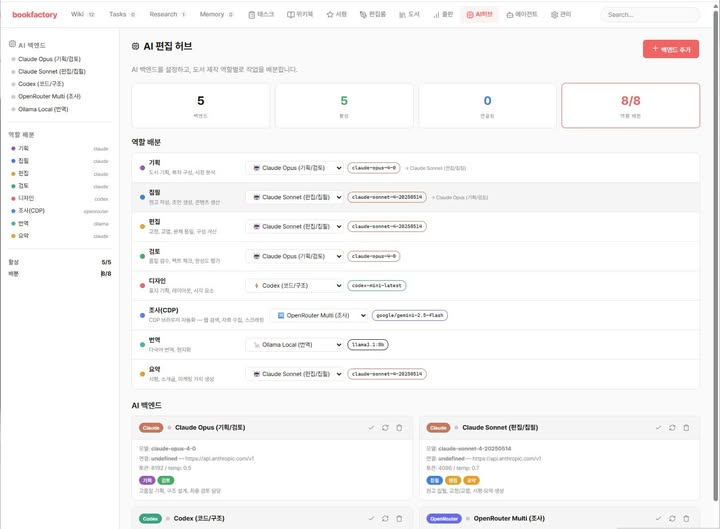The width and height of the screenshot is (720, 529).
Task: Delete the OpenRouter Multi backend card
Action: (x=686, y=518)
